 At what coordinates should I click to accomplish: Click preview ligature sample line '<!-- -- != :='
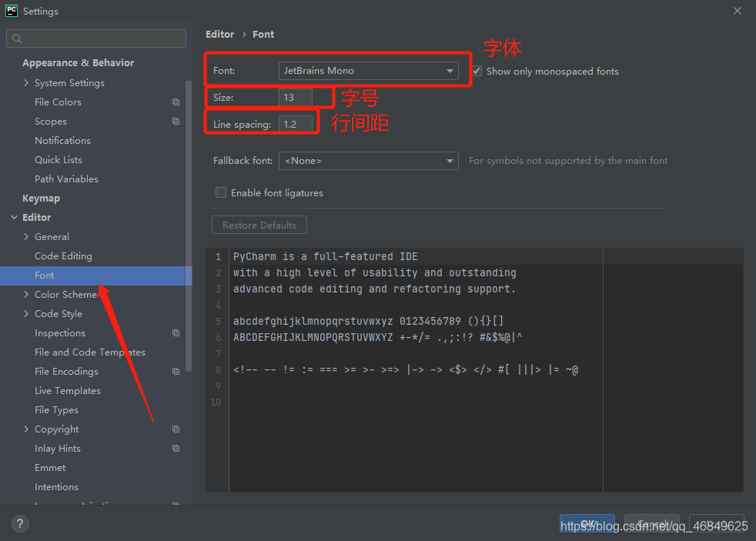click(x=406, y=370)
